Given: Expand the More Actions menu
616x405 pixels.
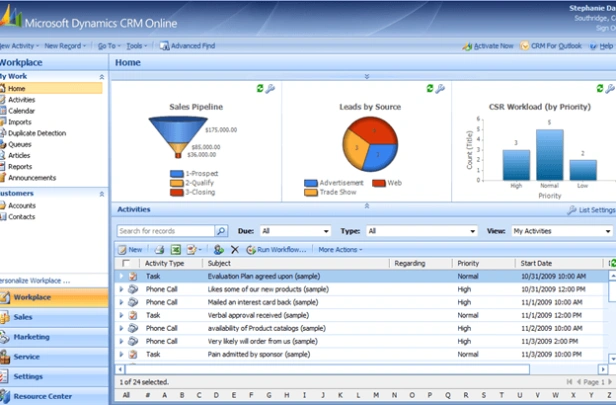Looking at the screenshot, I should 340,249.
